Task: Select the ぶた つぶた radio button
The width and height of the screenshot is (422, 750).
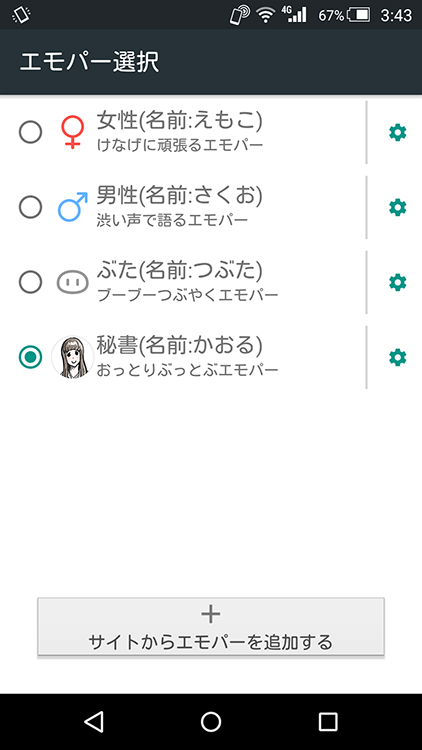Action: tap(31, 282)
